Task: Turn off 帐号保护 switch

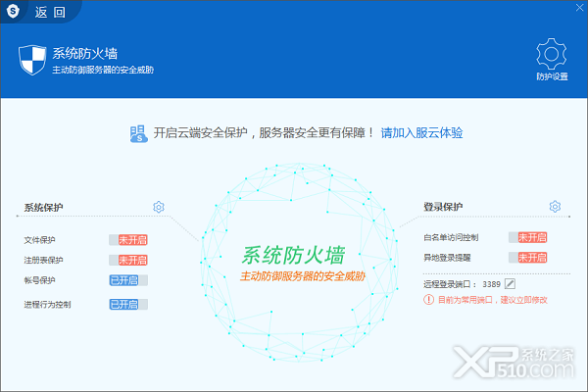Action: pos(128,280)
